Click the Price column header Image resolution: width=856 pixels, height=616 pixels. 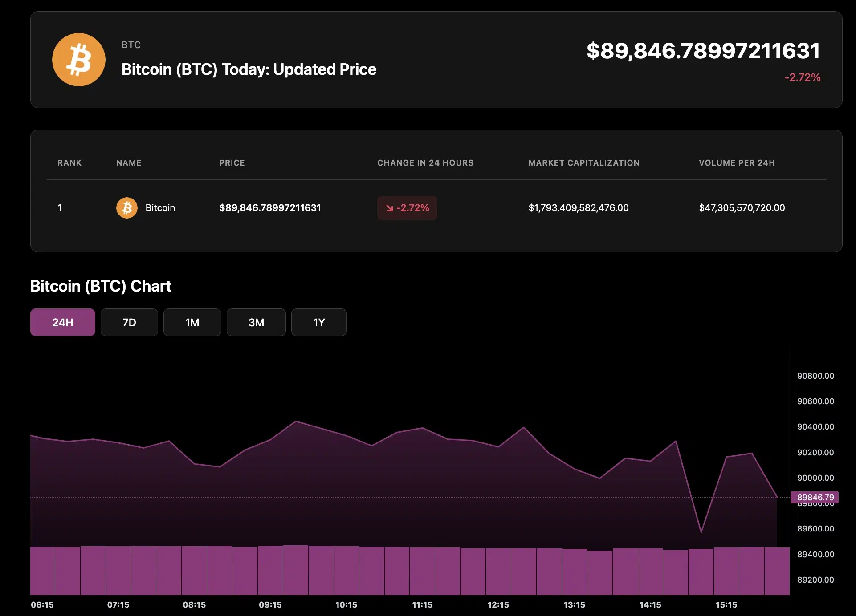(x=232, y=163)
